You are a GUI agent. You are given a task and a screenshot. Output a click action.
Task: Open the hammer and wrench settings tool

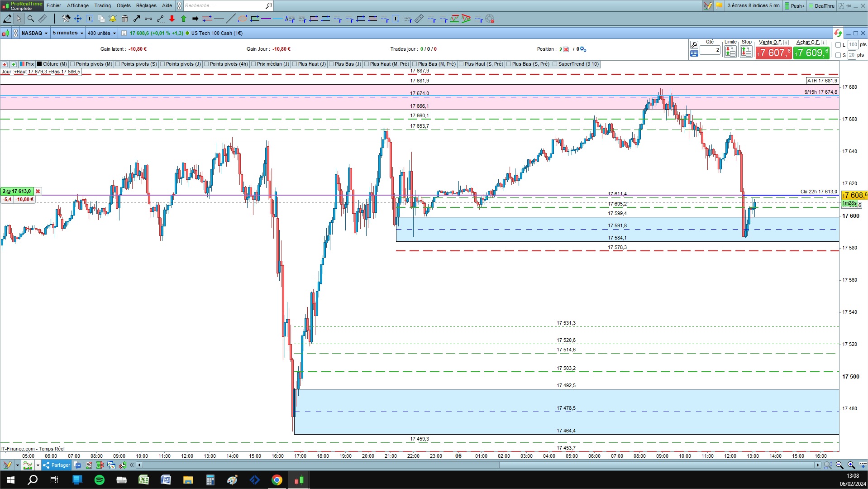66,19
